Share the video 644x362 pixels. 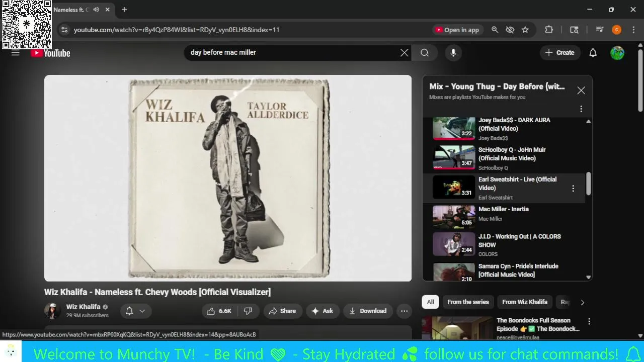click(x=282, y=311)
